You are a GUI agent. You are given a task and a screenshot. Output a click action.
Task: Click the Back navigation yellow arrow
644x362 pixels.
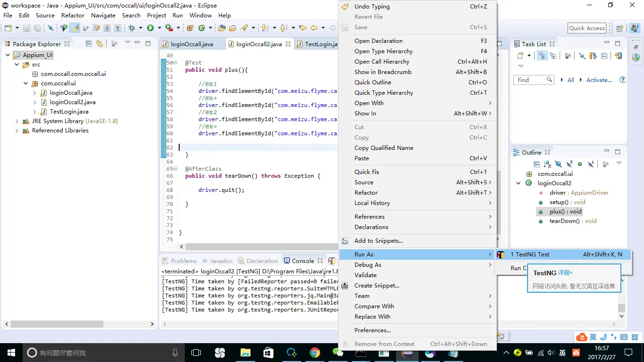[314, 28]
